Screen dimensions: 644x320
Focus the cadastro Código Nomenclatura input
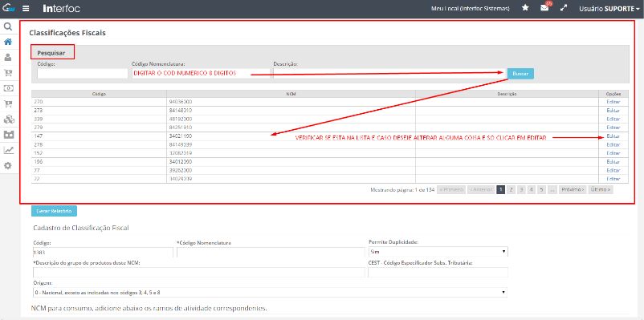tap(271, 252)
